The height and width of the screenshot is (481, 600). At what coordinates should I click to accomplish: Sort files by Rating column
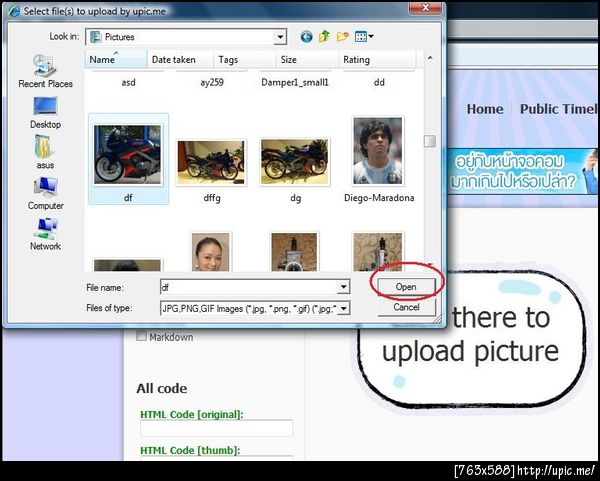click(x=377, y=60)
